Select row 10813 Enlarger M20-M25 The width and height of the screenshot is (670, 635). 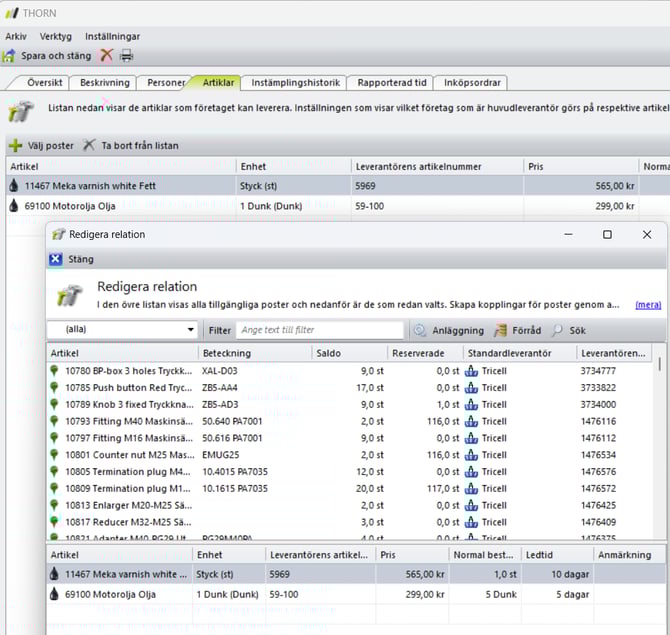click(x=349, y=505)
